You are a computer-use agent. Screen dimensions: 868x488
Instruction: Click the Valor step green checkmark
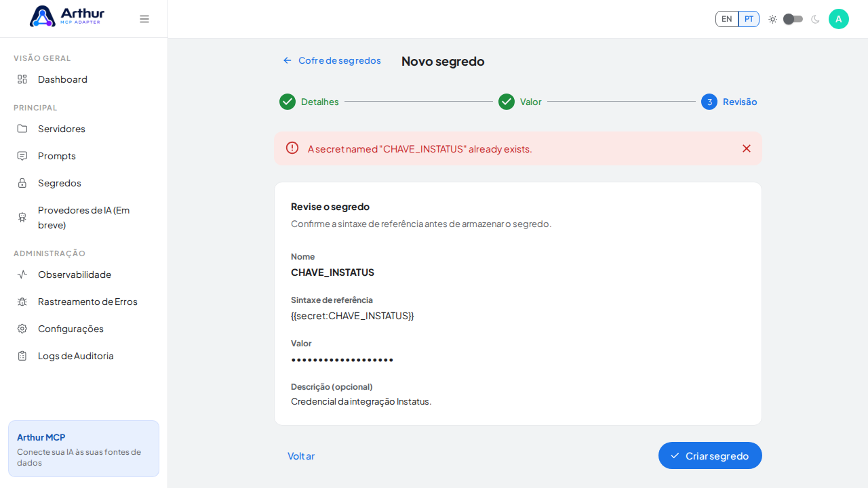point(507,102)
